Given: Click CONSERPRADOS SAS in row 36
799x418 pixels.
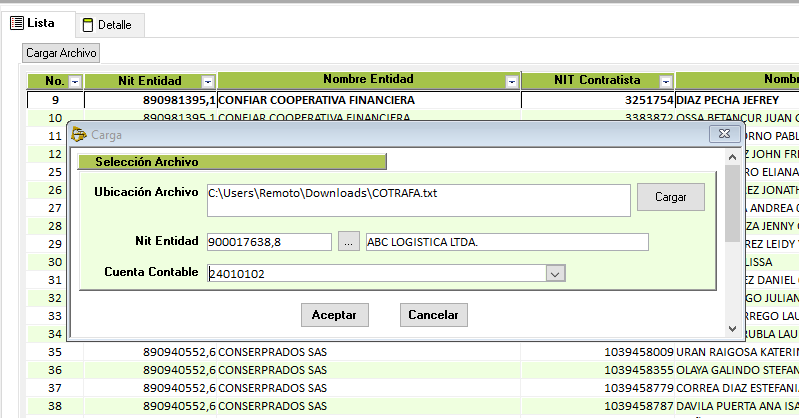Looking at the screenshot, I should [273, 370].
